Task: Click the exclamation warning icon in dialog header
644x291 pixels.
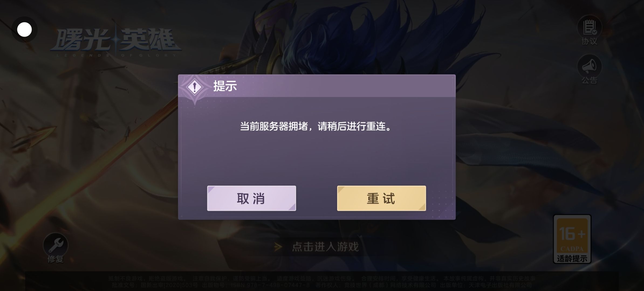Action: pos(194,87)
